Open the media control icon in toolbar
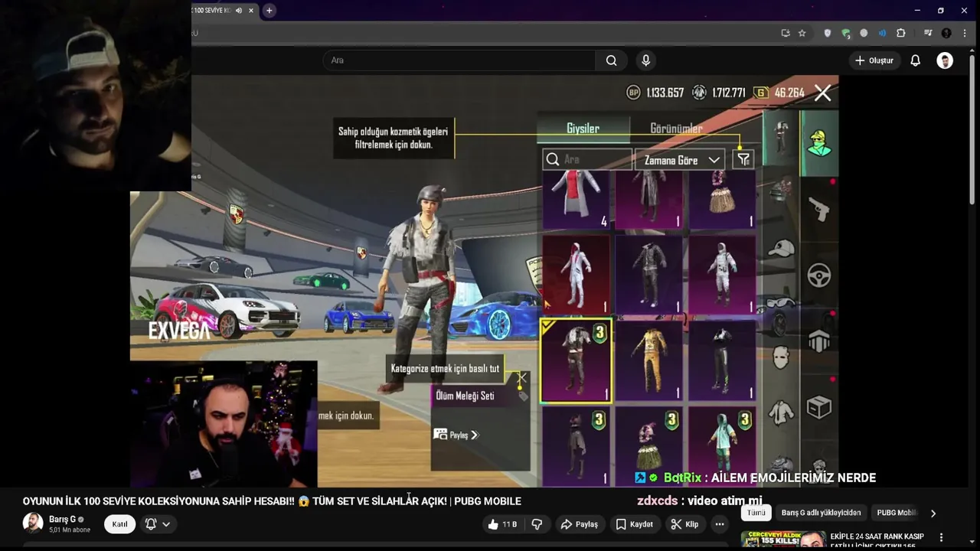 (x=928, y=33)
